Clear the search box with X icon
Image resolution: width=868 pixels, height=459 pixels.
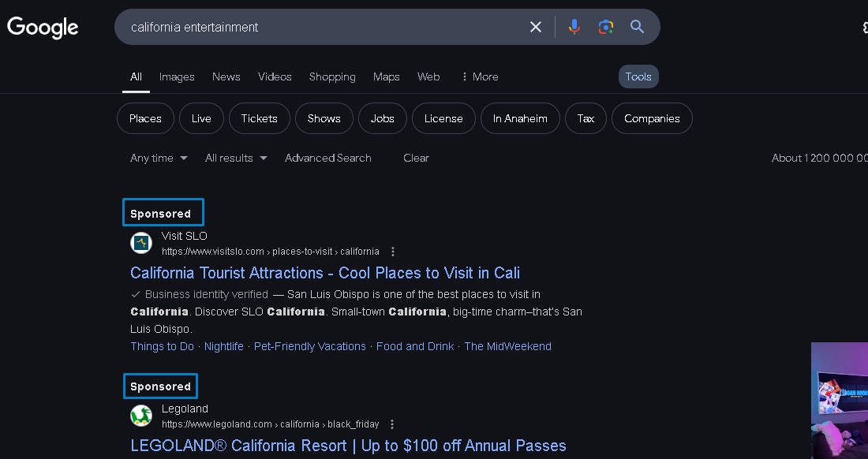(535, 27)
